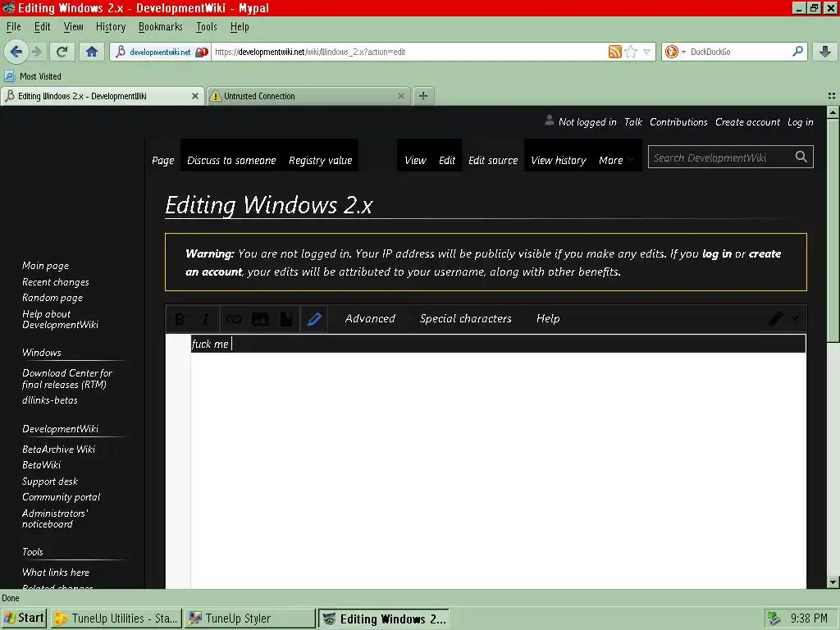The height and width of the screenshot is (630, 840).
Task: Toggle syntax highlighting with the blue marker icon
Action: pos(314,319)
